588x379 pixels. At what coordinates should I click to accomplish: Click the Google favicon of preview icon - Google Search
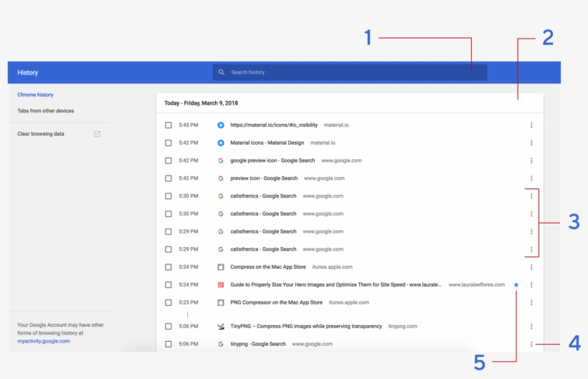(221, 178)
